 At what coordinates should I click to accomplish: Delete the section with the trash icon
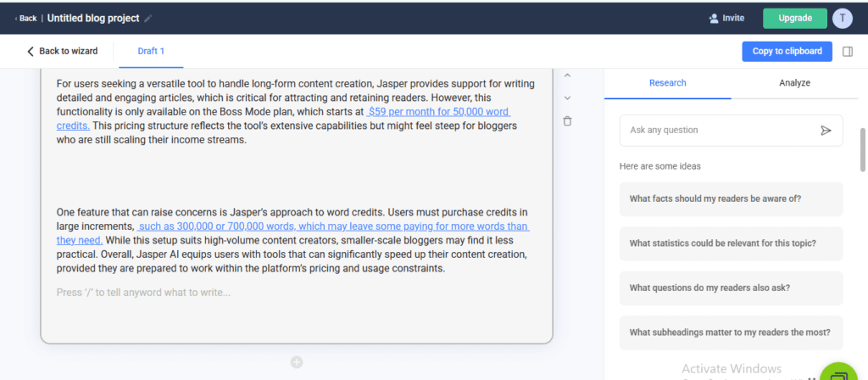click(x=567, y=120)
